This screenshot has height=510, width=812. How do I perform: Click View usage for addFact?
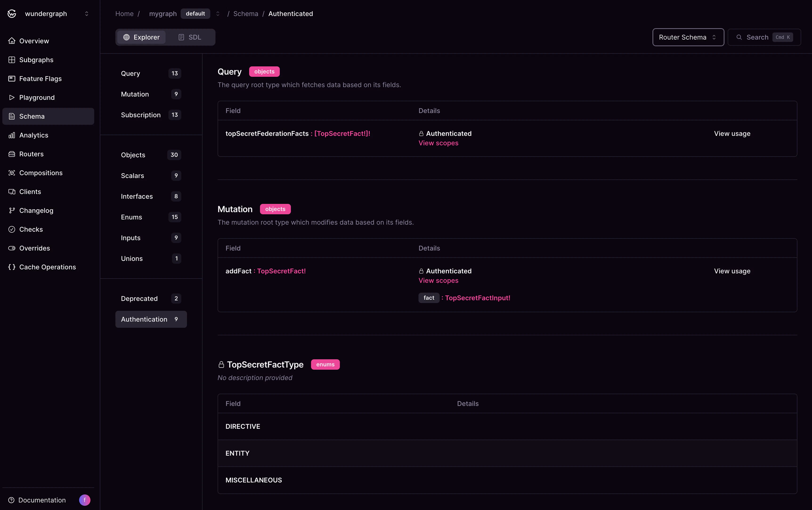tap(732, 271)
